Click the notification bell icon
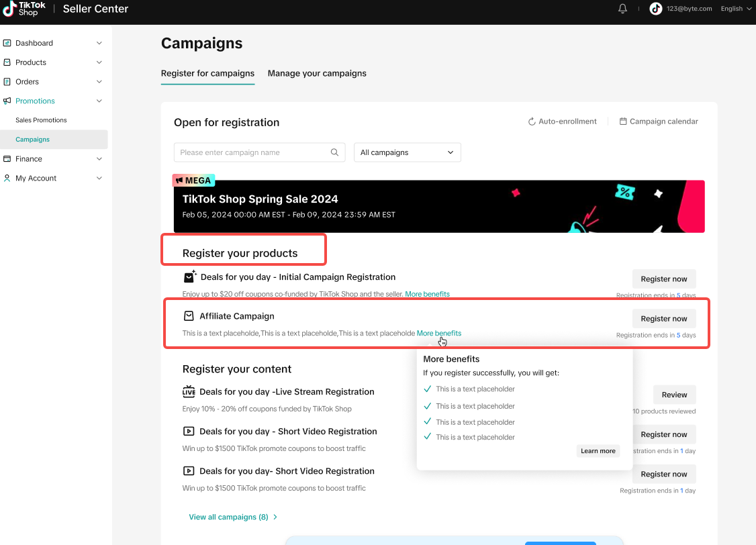This screenshot has width=756, height=545. [622, 9]
